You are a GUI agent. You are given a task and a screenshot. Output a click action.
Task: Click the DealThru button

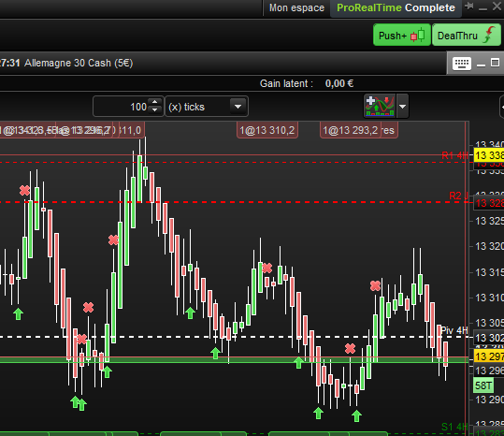[466, 35]
